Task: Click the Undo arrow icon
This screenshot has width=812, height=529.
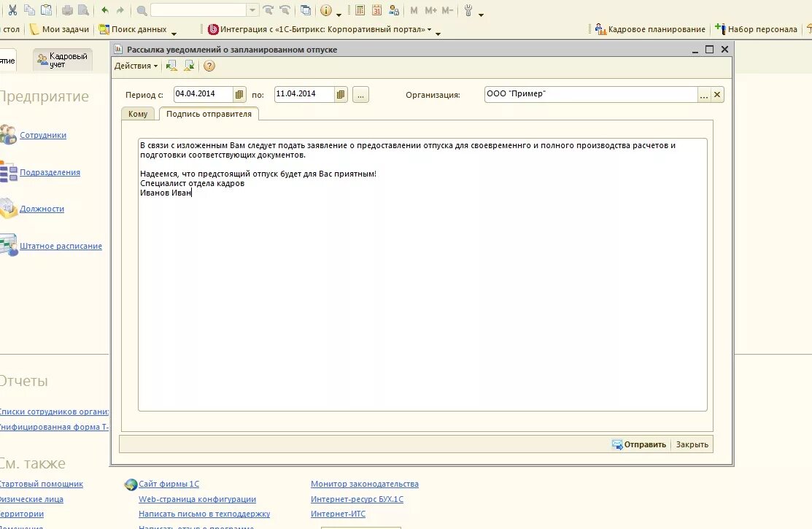Action: click(105, 9)
